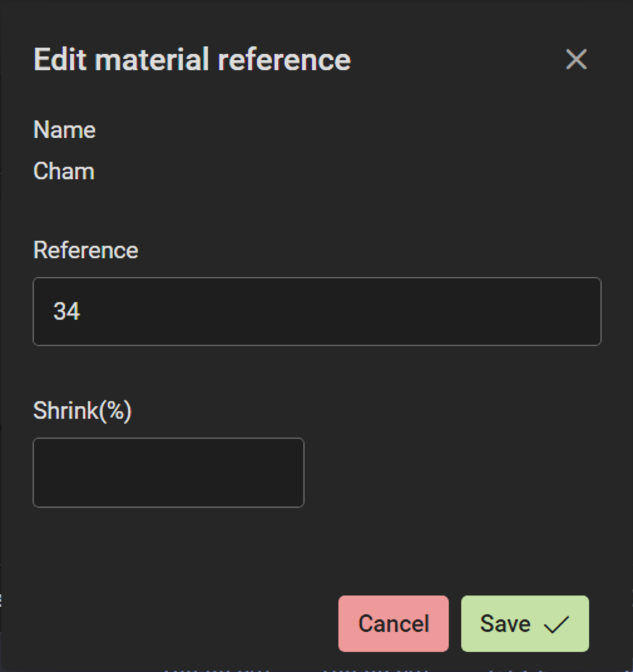
Task: Cancel editing the material reference
Action: point(393,624)
